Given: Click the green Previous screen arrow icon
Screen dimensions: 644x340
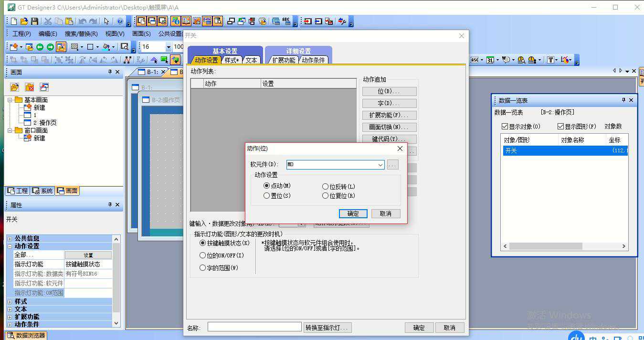Looking at the screenshot, I should (x=40, y=47).
